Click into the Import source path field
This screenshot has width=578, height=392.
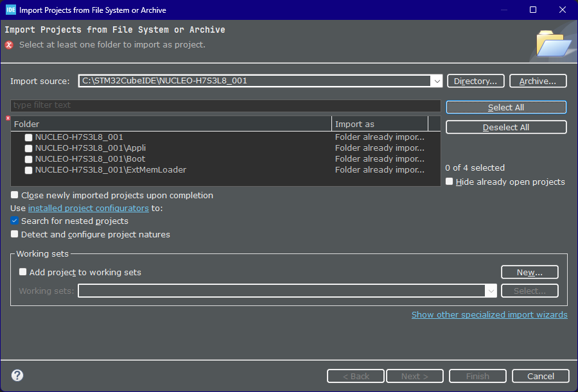click(x=254, y=81)
